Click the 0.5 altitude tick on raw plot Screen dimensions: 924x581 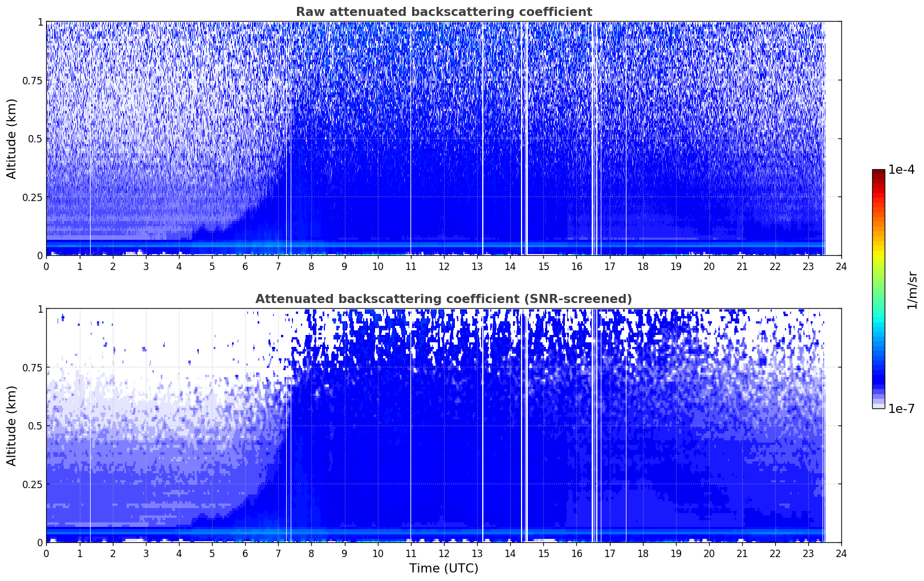tap(35, 138)
